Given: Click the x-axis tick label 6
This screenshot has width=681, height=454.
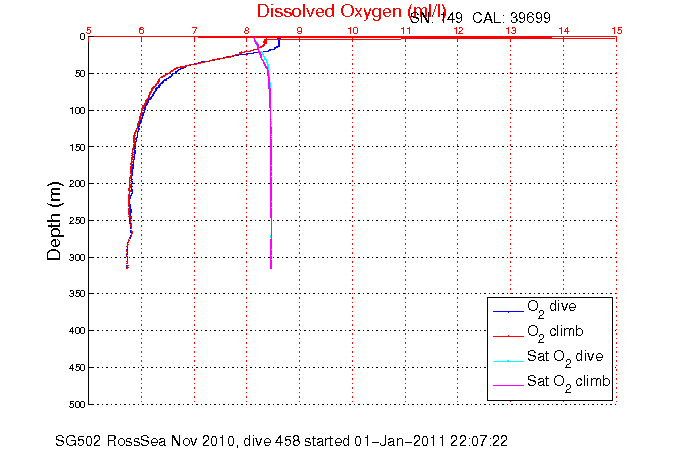Looking at the screenshot, I should pos(141,30).
